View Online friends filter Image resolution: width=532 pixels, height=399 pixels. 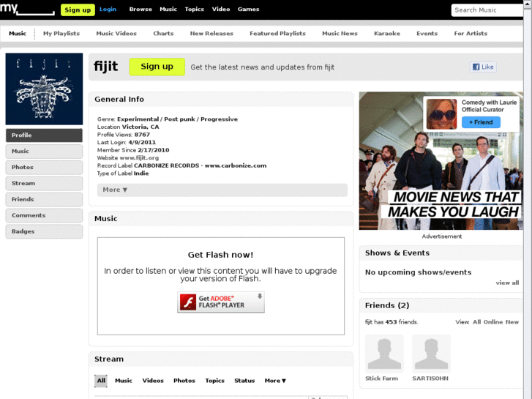[x=493, y=322]
